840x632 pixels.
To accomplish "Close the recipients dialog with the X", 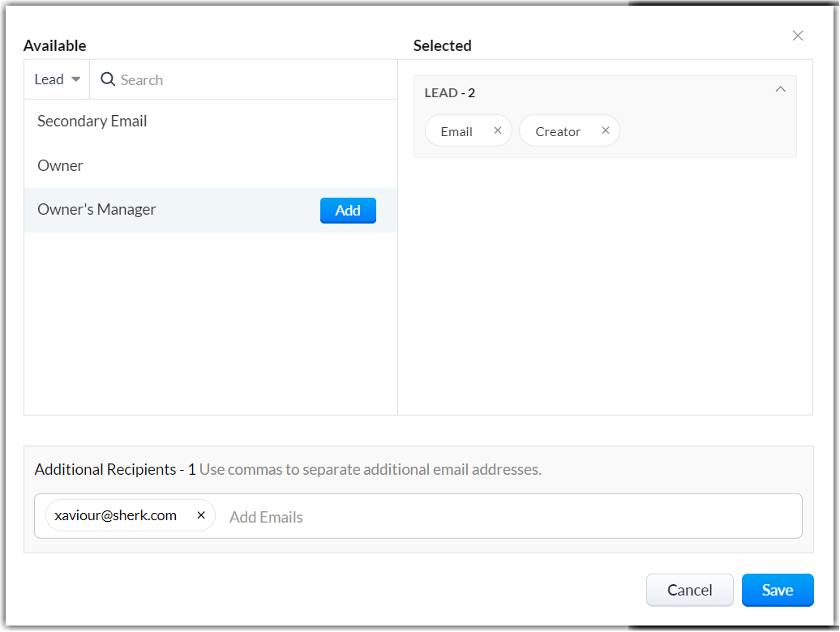I will coord(798,36).
